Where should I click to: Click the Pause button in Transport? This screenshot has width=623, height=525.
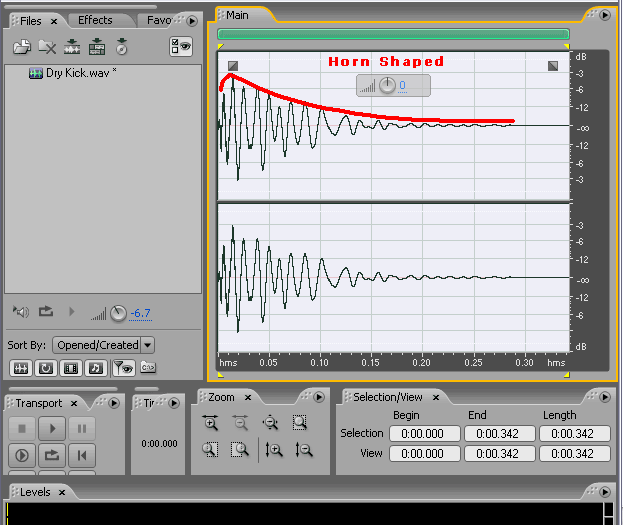click(x=82, y=429)
